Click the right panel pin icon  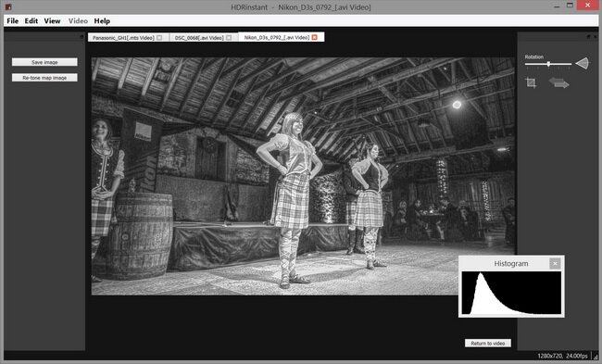tap(588, 36)
